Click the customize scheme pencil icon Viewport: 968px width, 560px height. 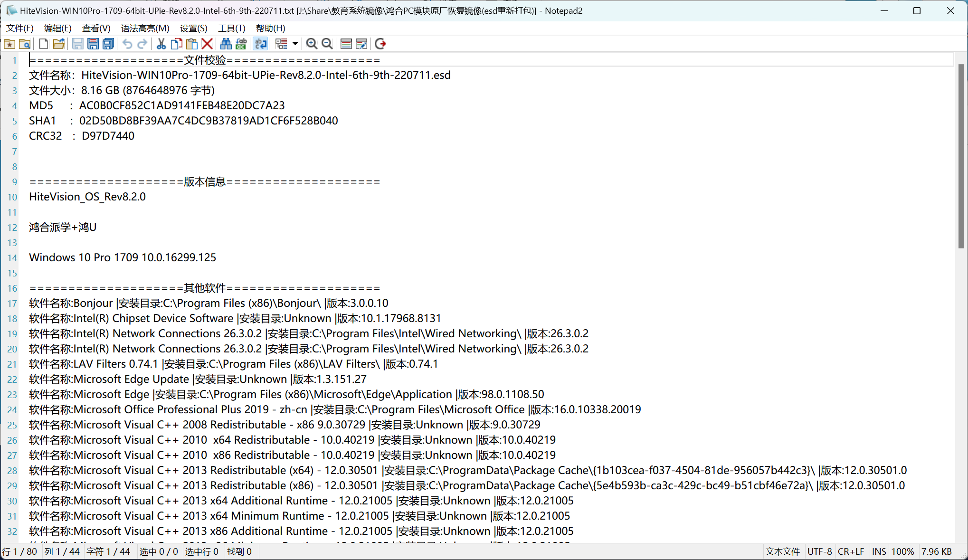coord(361,44)
